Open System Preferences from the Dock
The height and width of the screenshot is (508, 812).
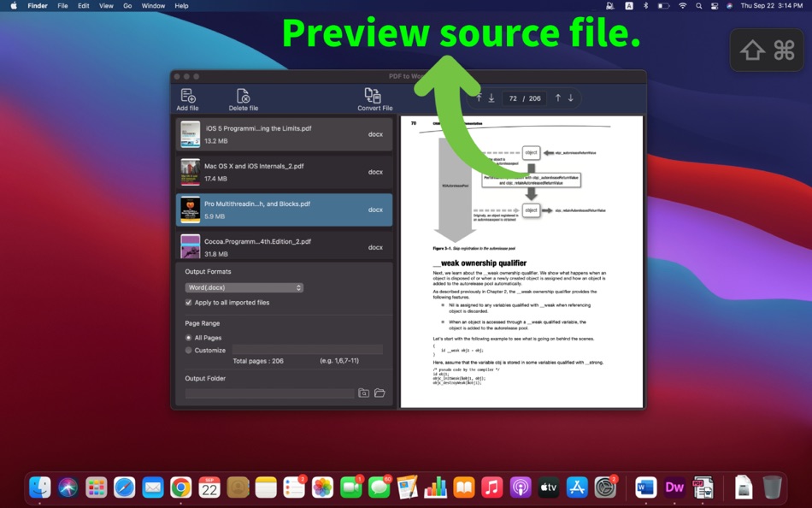pos(605,487)
